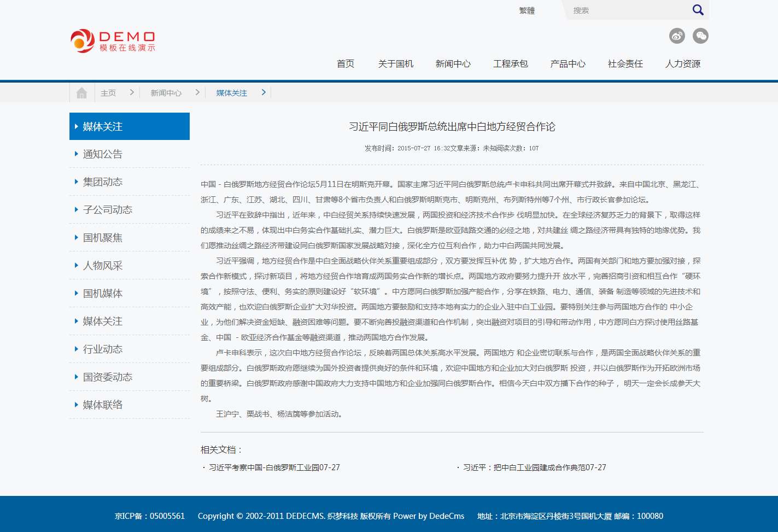Click the search magnifier icon
Viewport: 778px width, 532px height.
(698, 10)
